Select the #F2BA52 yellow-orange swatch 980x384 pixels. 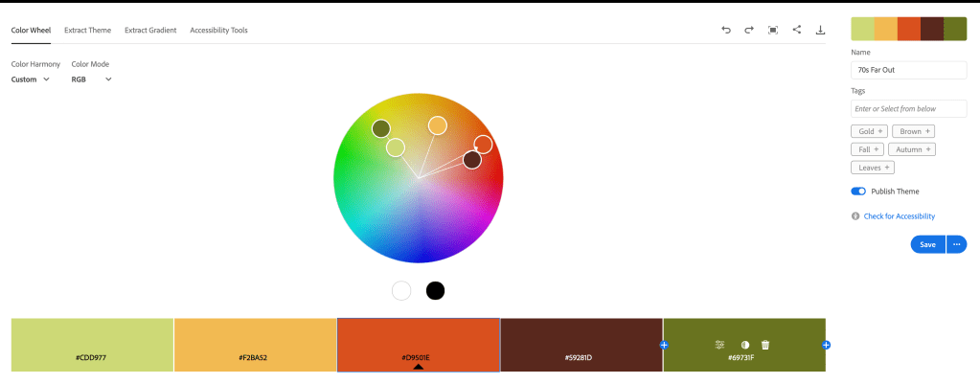255,345
